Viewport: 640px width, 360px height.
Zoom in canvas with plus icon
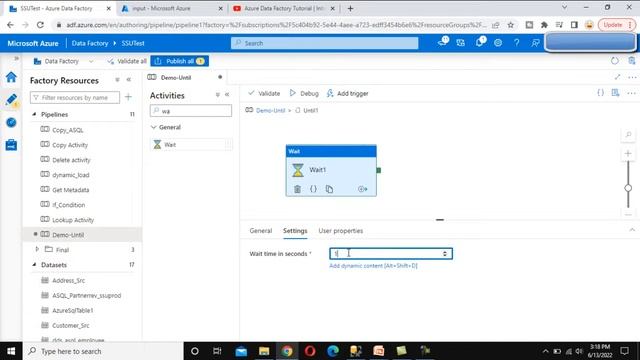point(628,153)
